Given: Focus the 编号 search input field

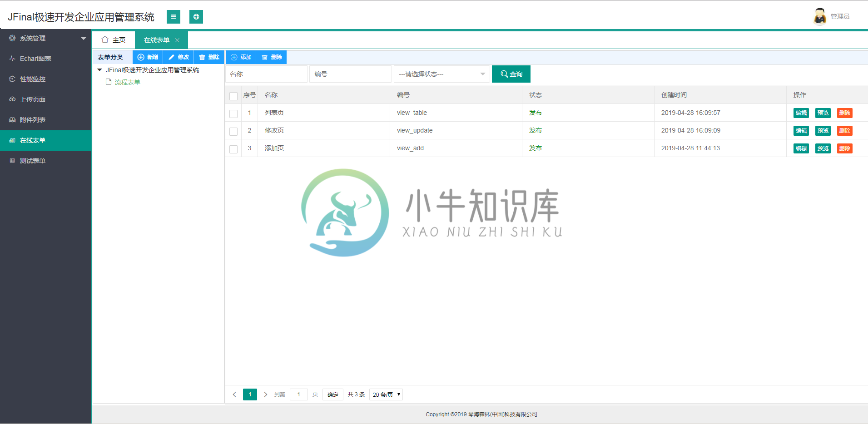Looking at the screenshot, I should (351, 74).
